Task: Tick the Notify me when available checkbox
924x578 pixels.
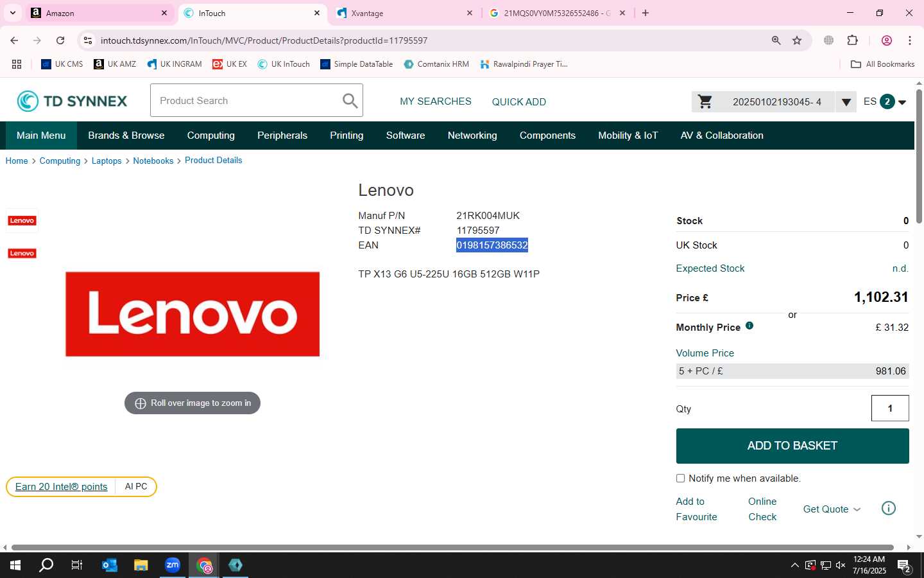Action: tap(680, 478)
